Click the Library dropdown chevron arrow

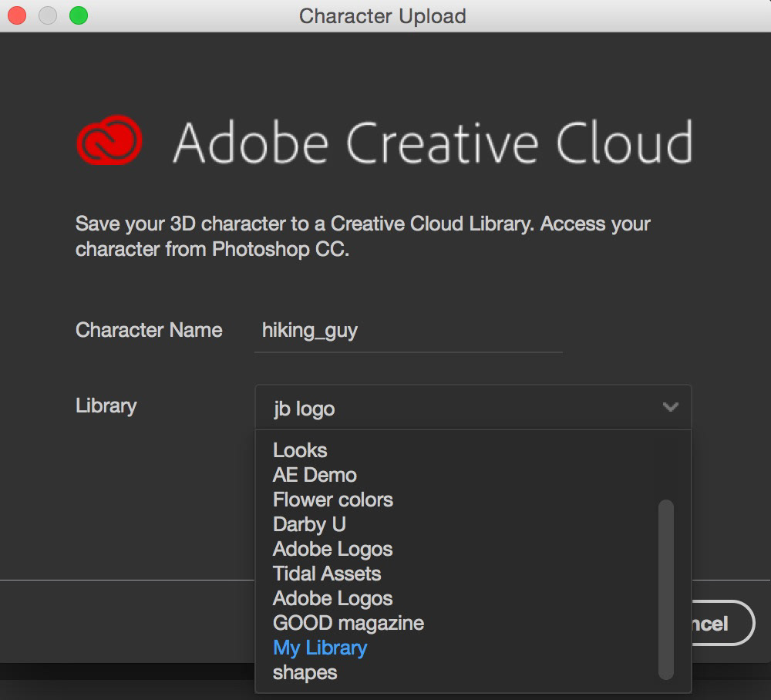[670, 407]
